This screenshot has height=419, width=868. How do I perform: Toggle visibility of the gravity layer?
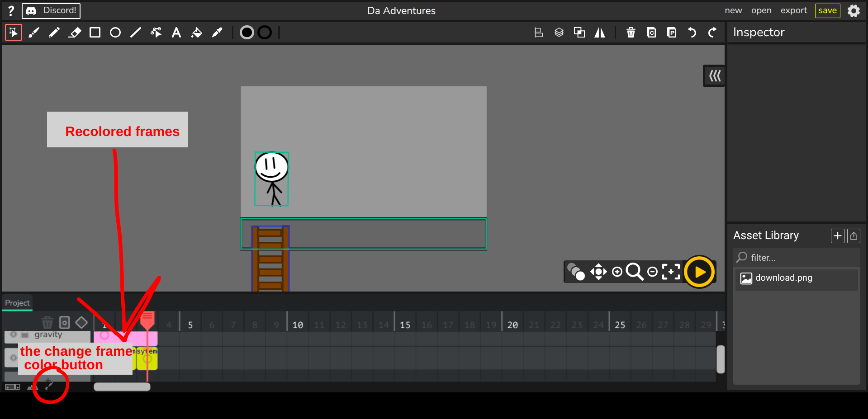tap(14, 335)
